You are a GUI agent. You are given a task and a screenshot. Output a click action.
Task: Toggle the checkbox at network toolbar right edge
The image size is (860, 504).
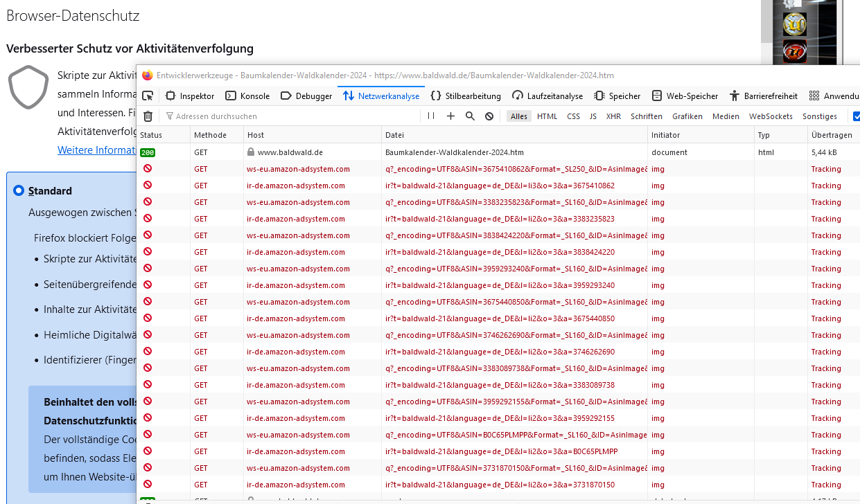click(x=857, y=116)
